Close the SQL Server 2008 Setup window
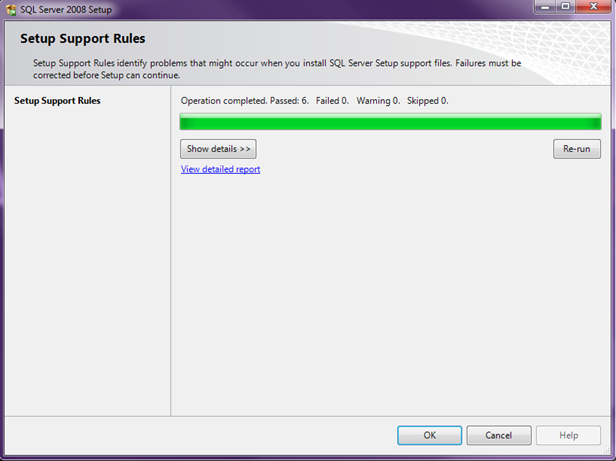 (x=594, y=7)
